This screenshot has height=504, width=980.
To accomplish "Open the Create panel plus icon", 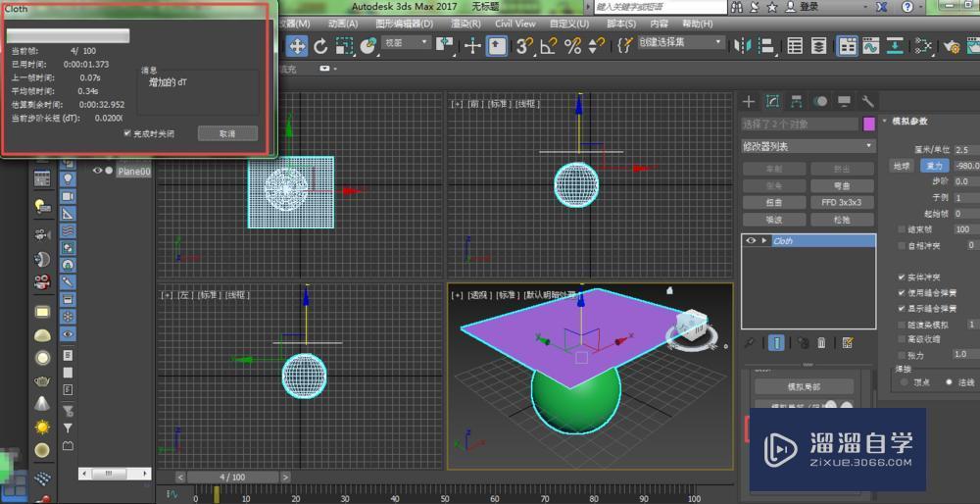I will pos(749,101).
